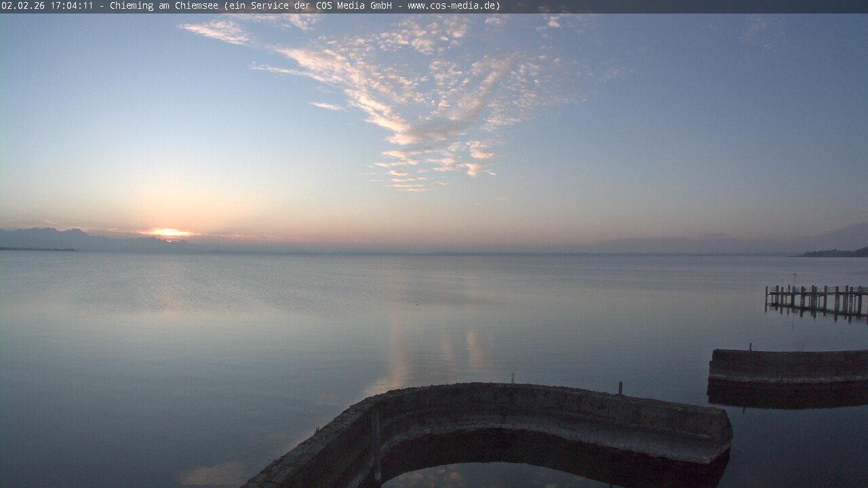Click the small post atop the right wall
Viewport: 868px width, 488px height.
tap(750, 346)
